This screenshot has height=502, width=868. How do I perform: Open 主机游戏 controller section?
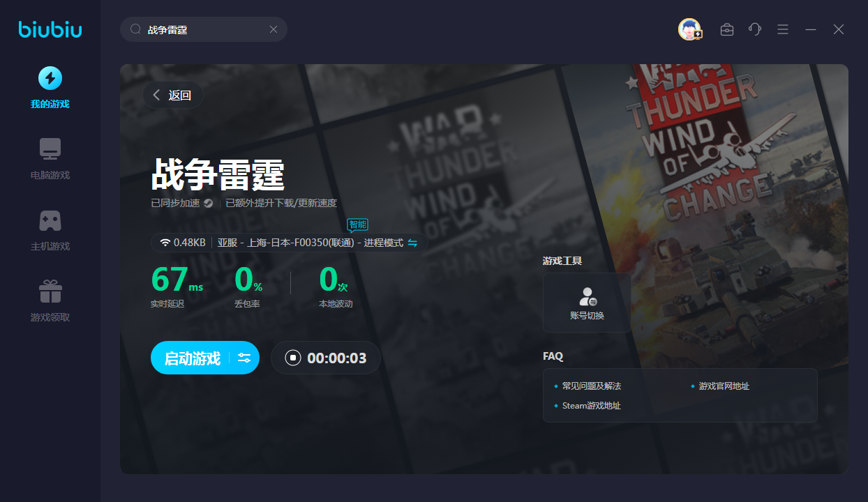click(x=50, y=230)
